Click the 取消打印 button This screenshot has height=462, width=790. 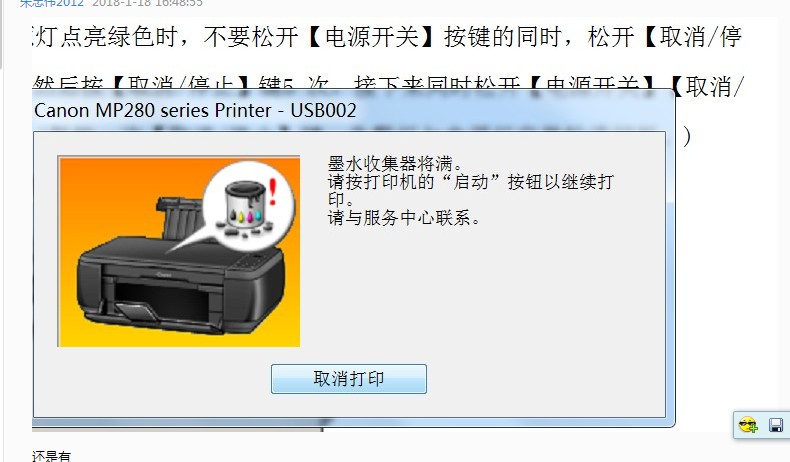349,379
